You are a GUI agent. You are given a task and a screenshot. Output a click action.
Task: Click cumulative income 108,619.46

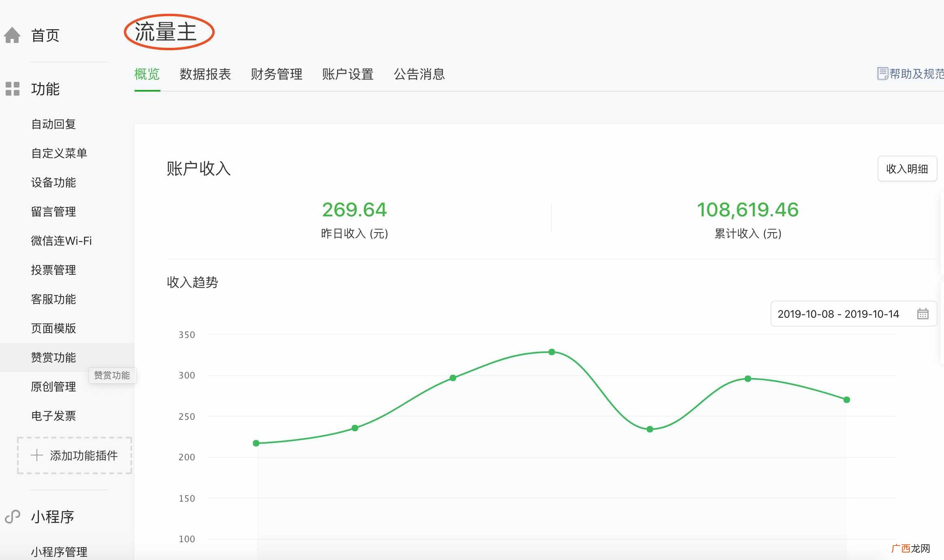[x=748, y=210]
